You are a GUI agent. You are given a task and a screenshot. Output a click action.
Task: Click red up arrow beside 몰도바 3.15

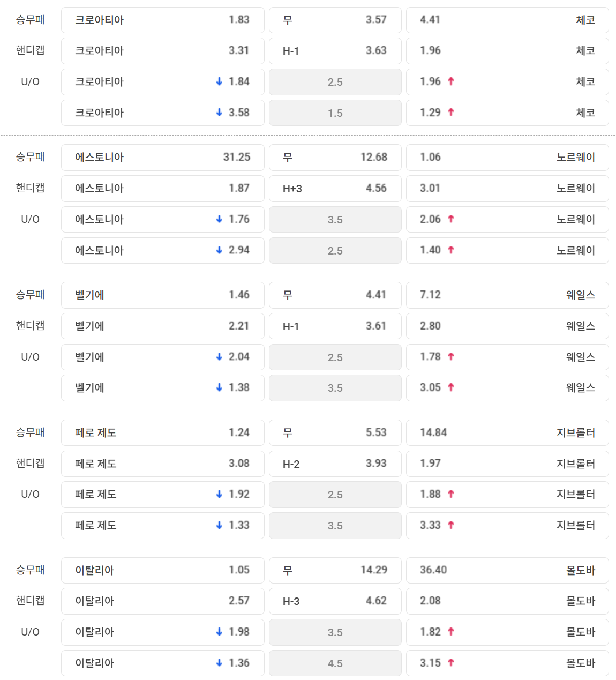[x=451, y=663]
